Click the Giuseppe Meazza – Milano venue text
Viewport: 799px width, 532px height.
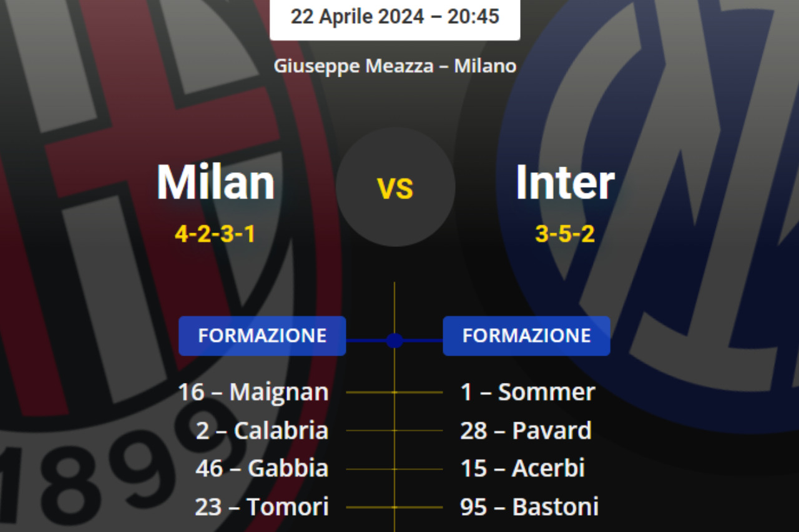[x=395, y=65]
